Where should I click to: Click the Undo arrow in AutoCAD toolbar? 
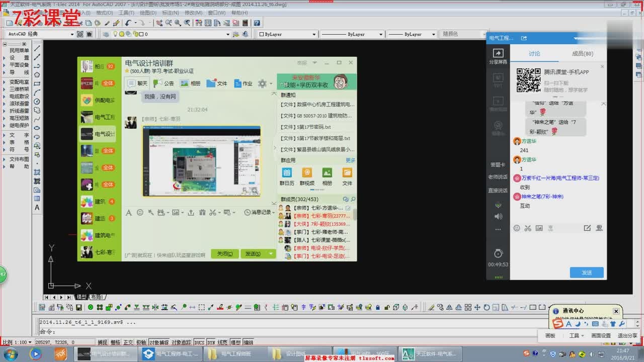[x=128, y=23]
